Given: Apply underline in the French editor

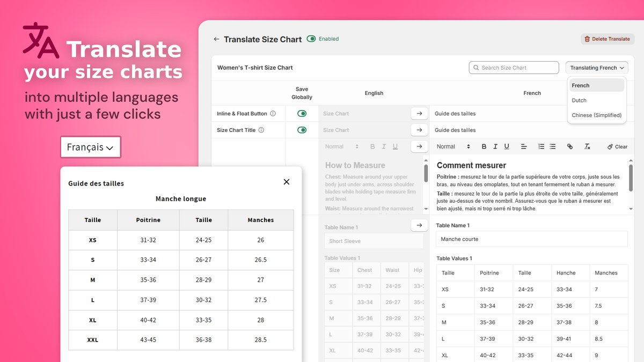Looking at the screenshot, I should (507, 146).
